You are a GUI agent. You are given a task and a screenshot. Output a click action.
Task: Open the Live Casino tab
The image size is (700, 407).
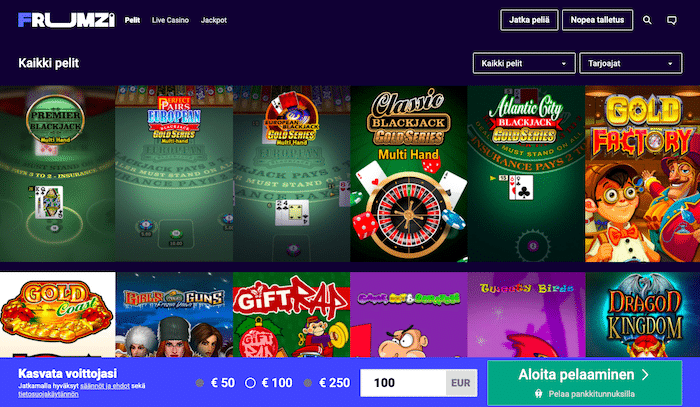[x=170, y=20]
